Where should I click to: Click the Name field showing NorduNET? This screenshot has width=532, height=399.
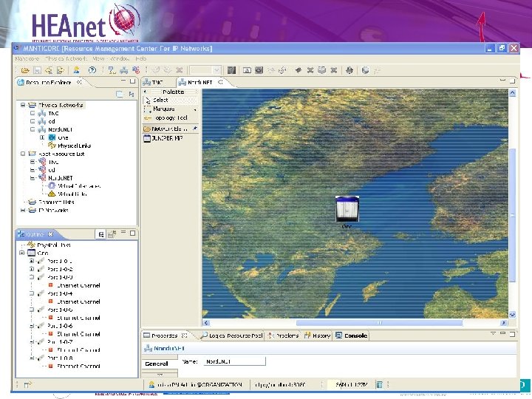point(233,361)
